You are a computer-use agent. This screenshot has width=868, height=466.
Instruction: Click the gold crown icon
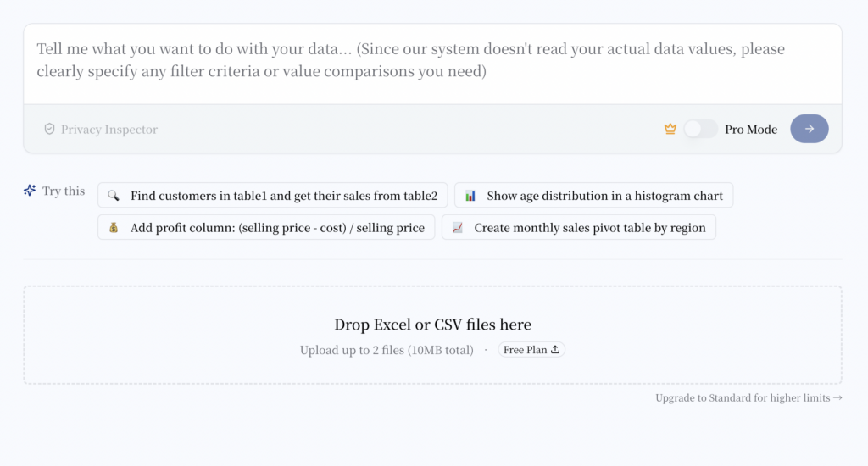(670, 129)
